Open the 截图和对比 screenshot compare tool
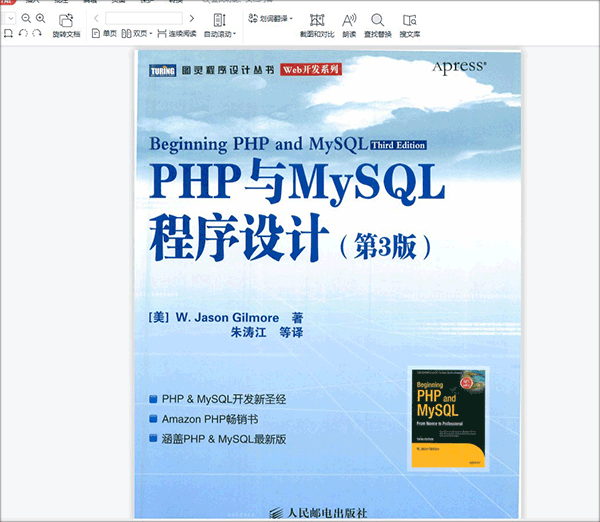 (x=316, y=20)
